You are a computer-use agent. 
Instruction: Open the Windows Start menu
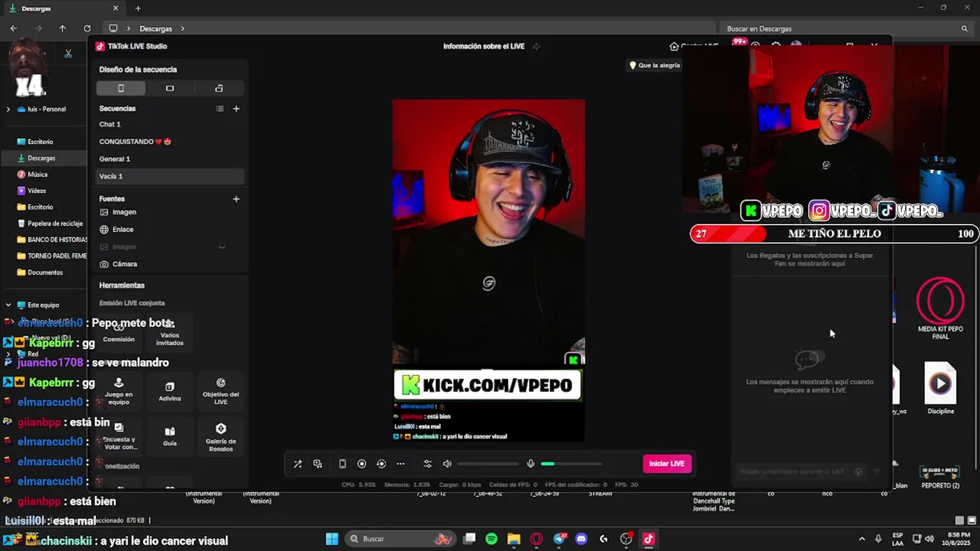pyautogui.click(x=332, y=539)
